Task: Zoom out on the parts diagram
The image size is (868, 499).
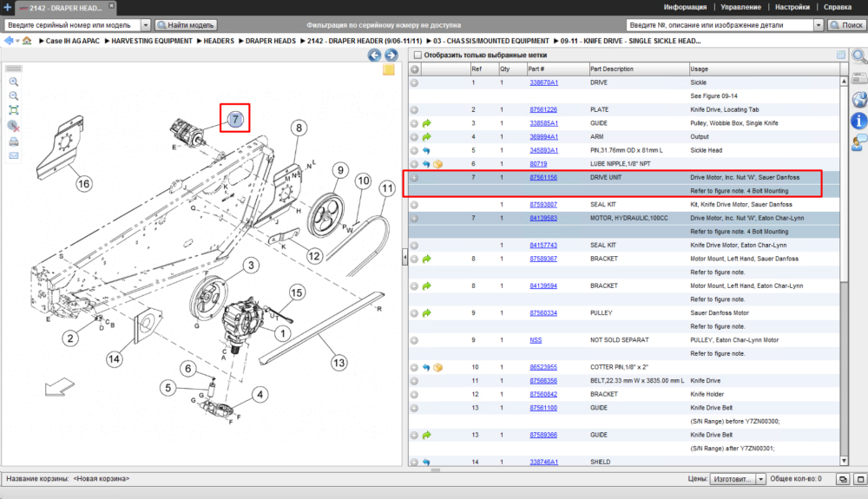Action: coord(14,95)
